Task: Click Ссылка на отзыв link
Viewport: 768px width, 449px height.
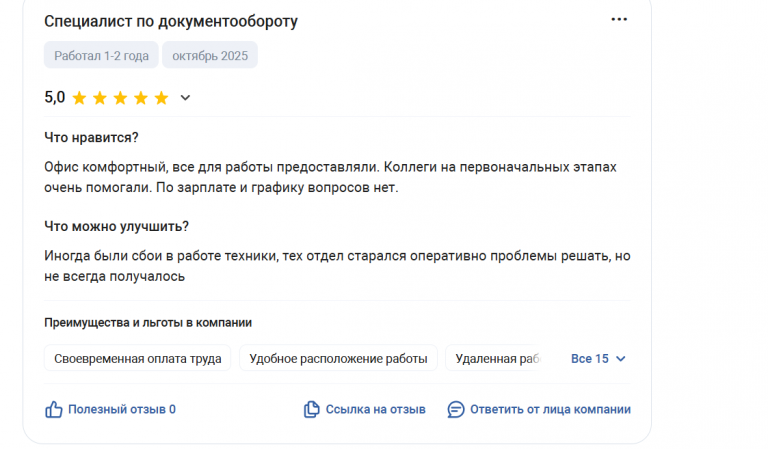Action: (x=376, y=409)
